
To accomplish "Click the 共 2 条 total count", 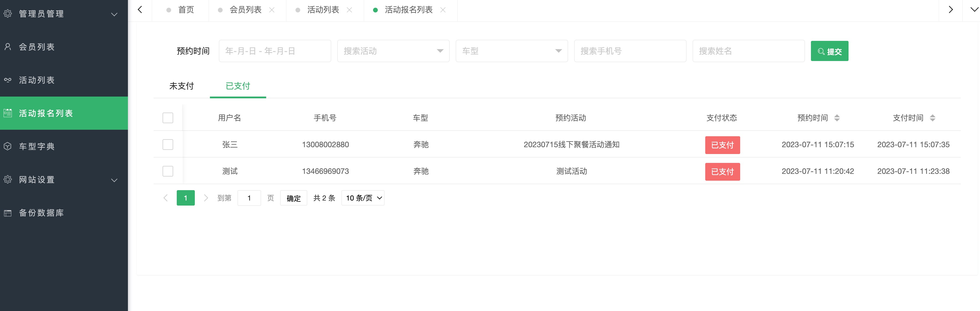I will (x=324, y=198).
